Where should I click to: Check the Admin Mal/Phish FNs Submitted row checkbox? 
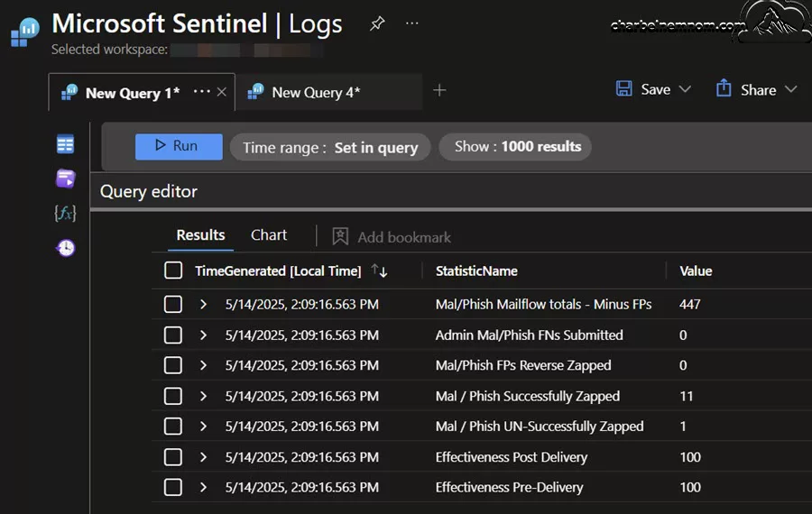(x=173, y=335)
